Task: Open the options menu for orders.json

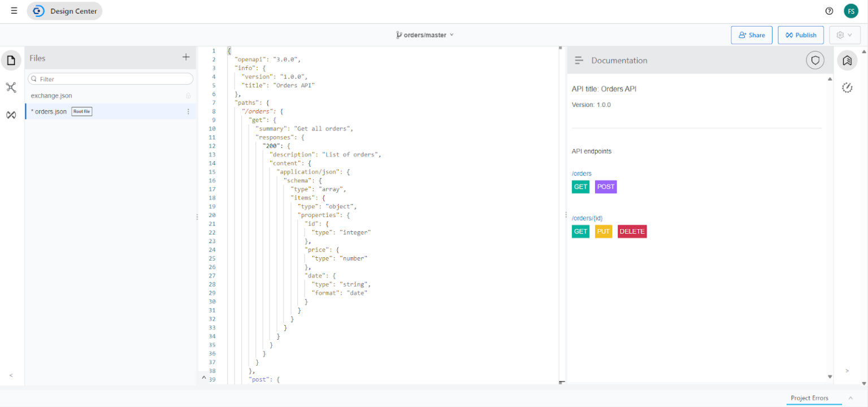Action: point(188,111)
